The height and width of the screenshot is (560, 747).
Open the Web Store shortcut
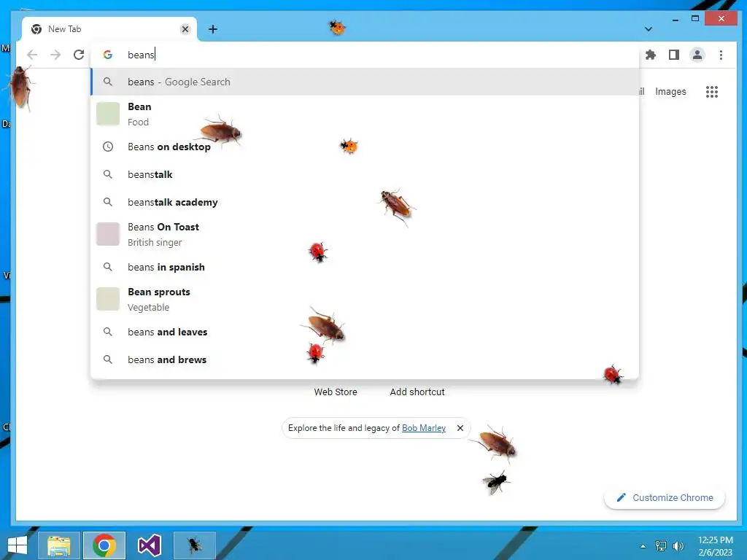(x=336, y=392)
